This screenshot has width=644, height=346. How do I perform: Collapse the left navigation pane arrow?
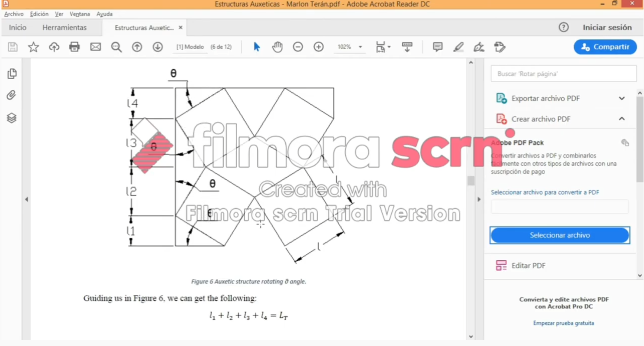[x=27, y=200]
